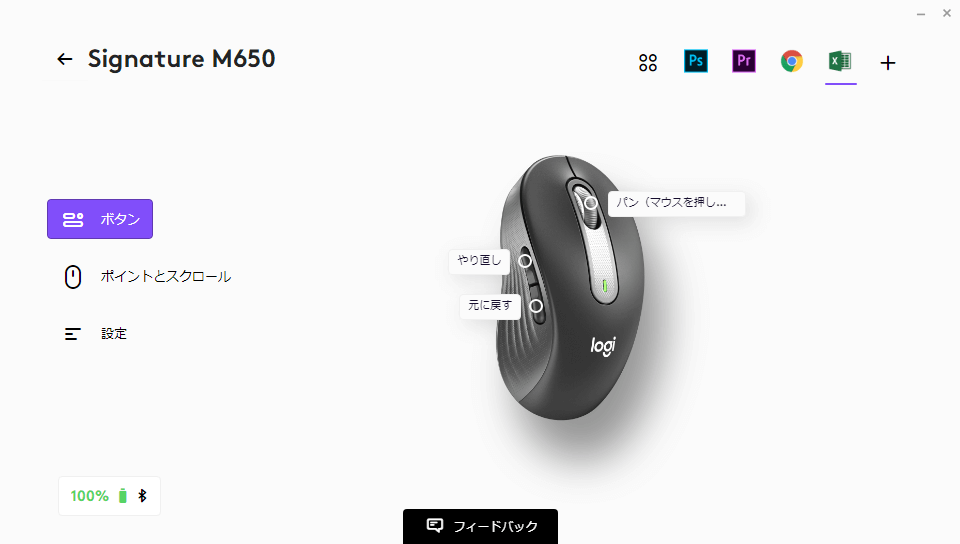Viewport: 960px width, 544px height.
Task: Click the mouse icon beside ポイントとスクロール
Action: click(x=73, y=277)
